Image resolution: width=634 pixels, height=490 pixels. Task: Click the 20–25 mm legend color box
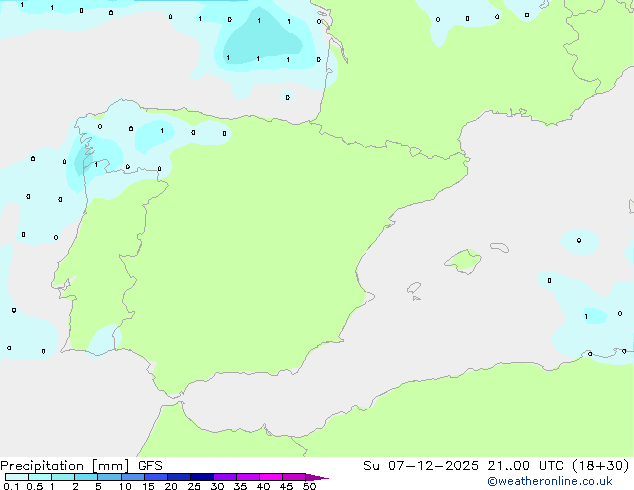click(x=179, y=477)
